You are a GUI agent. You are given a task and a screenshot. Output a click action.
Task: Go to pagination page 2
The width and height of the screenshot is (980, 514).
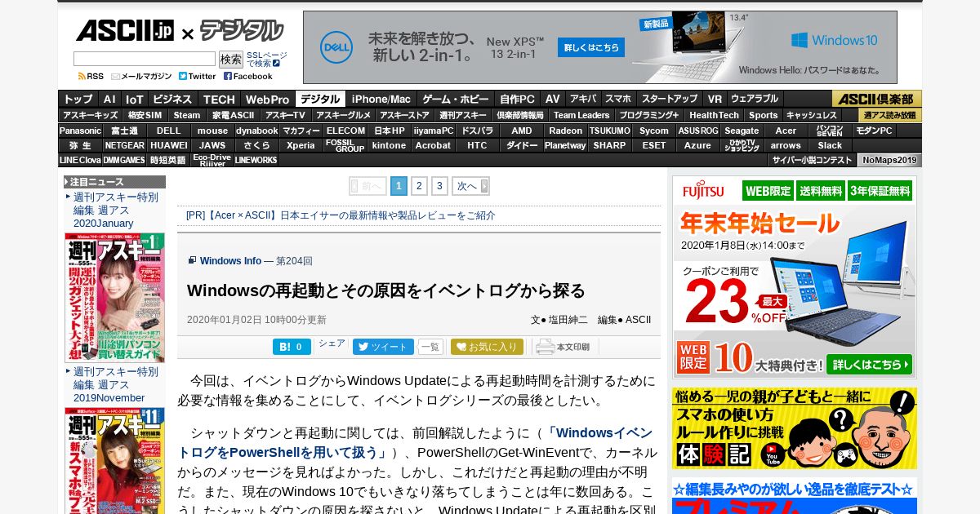click(x=419, y=186)
